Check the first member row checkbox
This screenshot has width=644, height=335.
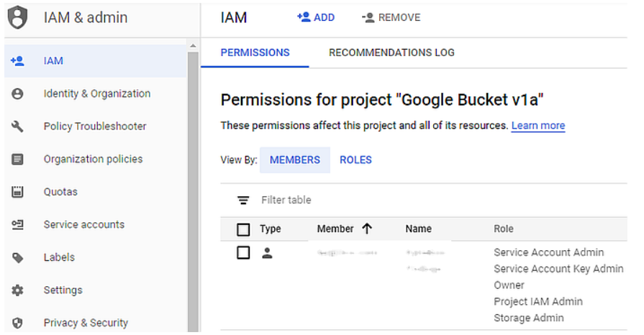pos(243,252)
